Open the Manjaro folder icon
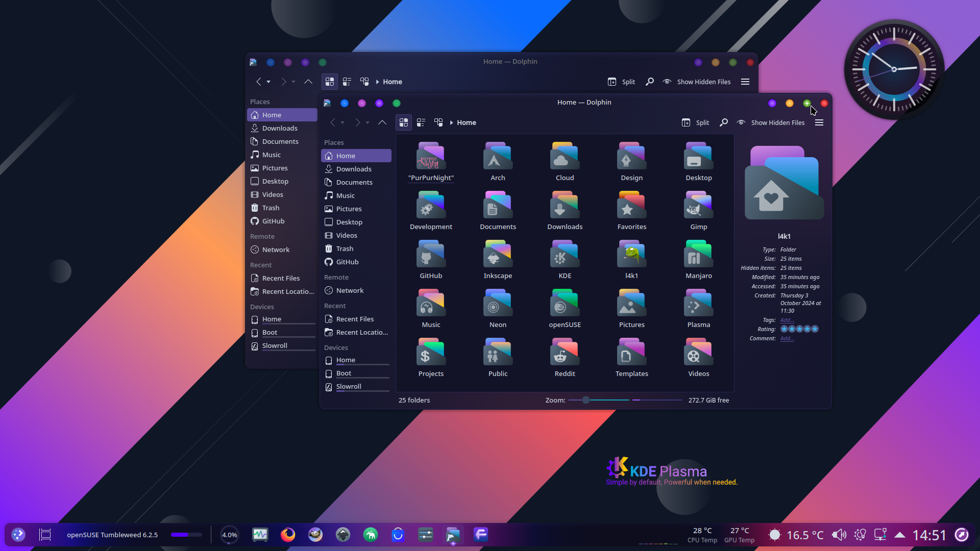Viewport: 980px width, 551px height. [x=698, y=255]
